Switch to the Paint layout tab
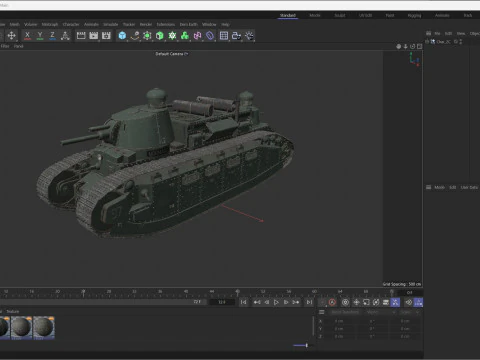480x360 pixels. point(390,15)
